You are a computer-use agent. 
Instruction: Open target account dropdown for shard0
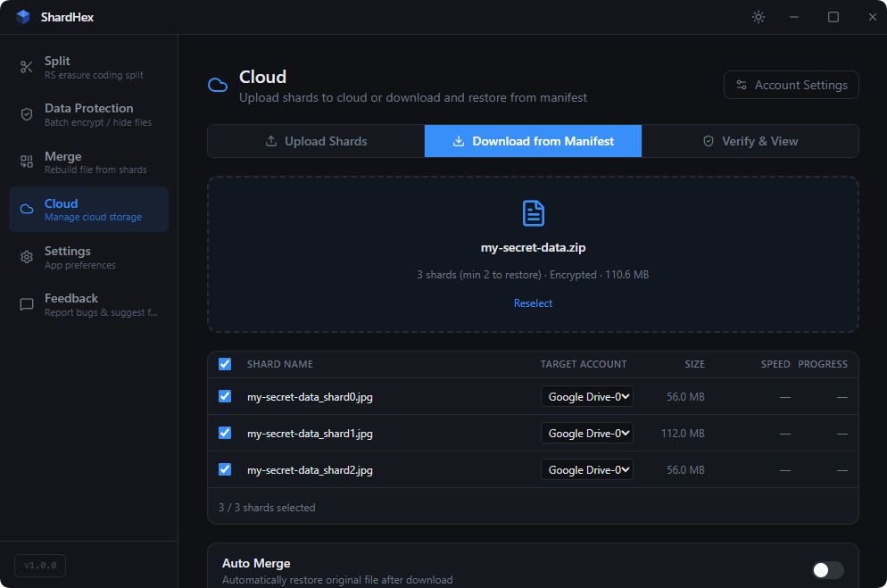pos(586,396)
